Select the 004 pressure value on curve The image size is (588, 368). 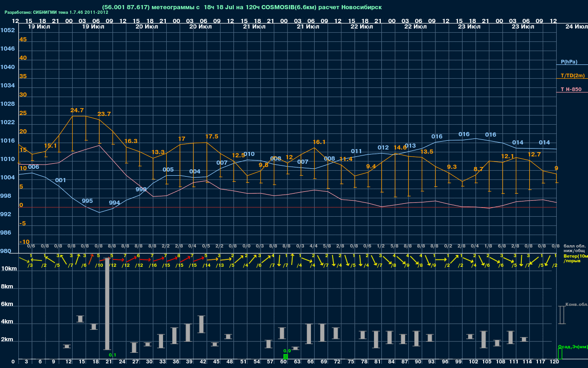tap(195, 172)
